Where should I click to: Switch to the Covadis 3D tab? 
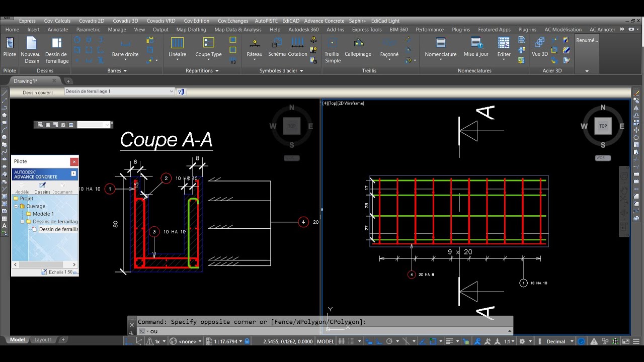point(125,21)
